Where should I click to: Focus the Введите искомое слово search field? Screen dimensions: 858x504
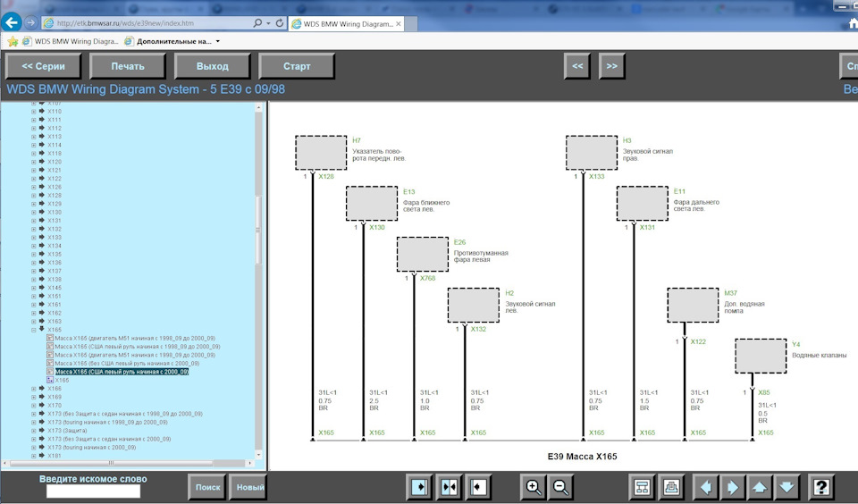93,491
